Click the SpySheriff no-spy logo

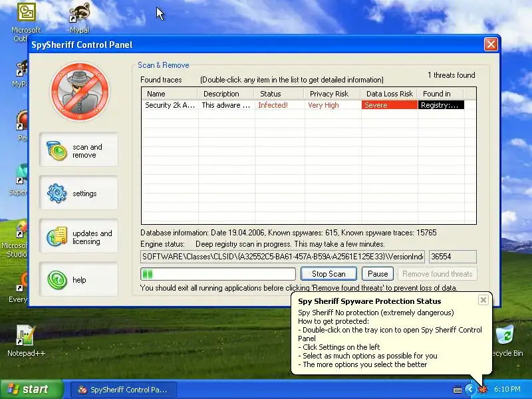[x=80, y=92]
